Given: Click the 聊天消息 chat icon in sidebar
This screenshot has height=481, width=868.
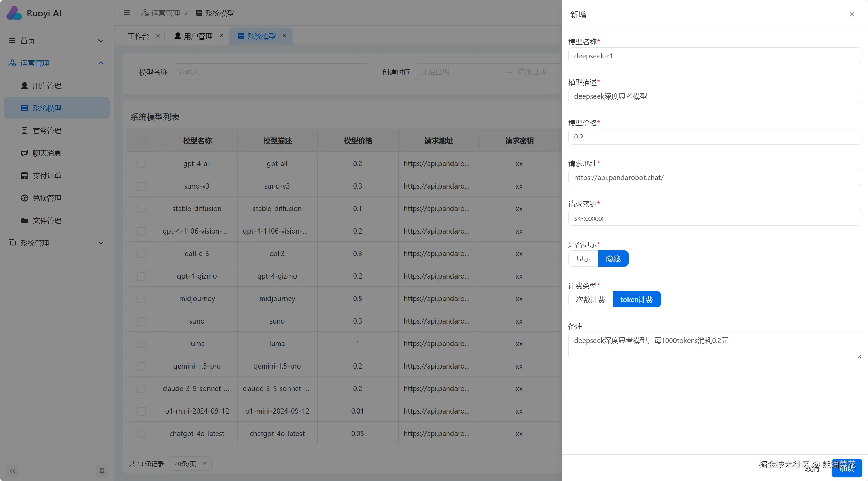Looking at the screenshot, I should point(25,153).
